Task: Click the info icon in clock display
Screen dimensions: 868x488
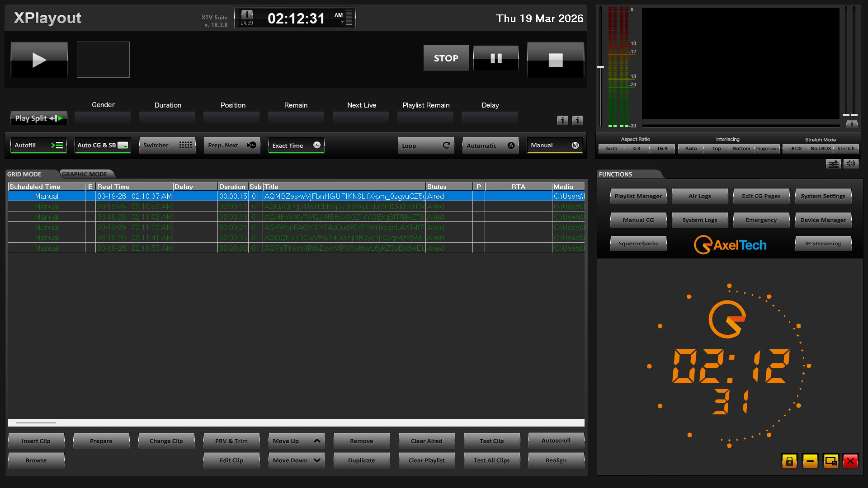Action: (247, 15)
